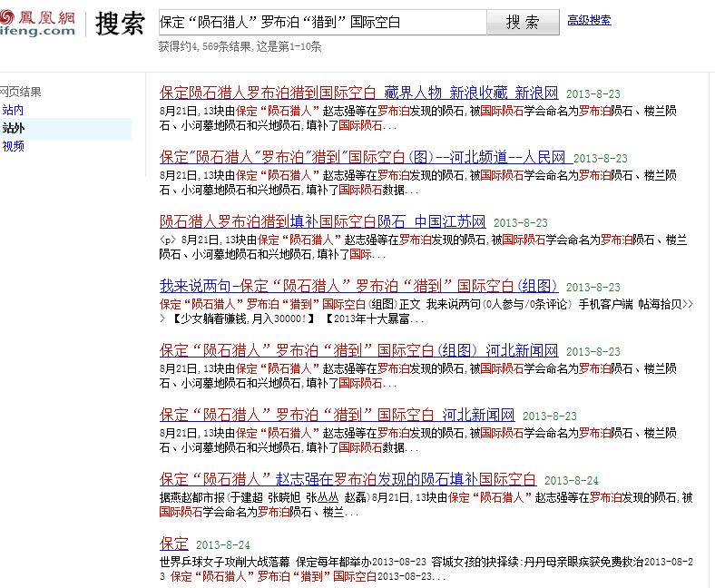
Task: Open the 河北频道--人民网 result title
Action: [366, 157]
